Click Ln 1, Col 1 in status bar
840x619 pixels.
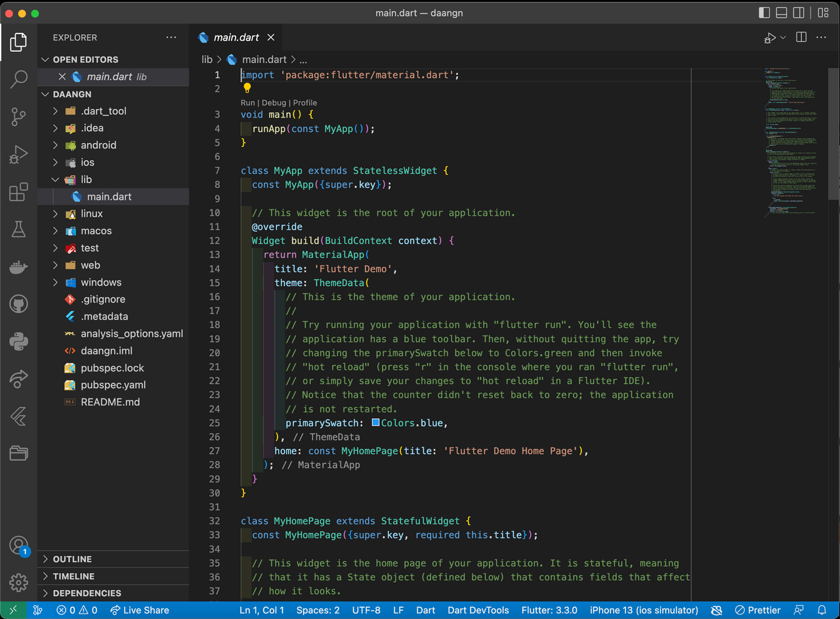pos(262,610)
